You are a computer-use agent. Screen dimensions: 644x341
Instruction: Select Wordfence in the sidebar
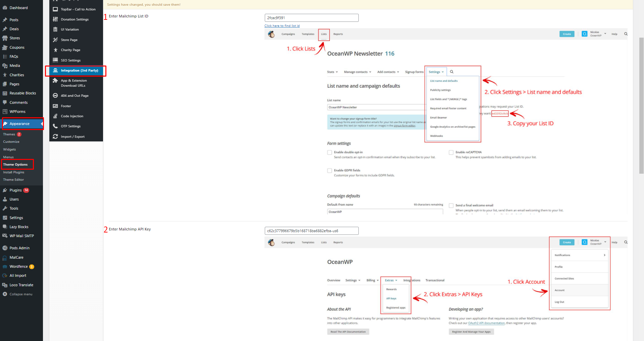18,266
